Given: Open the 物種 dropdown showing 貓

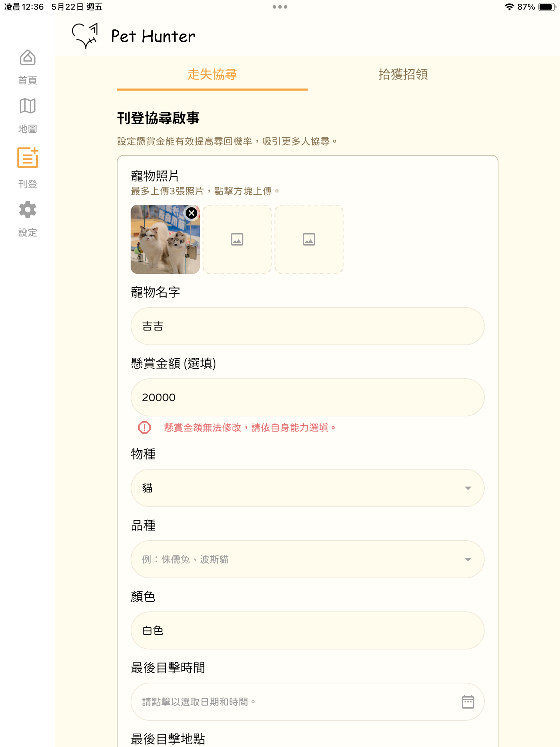Looking at the screenshot, I should click(x=307, y=488).
